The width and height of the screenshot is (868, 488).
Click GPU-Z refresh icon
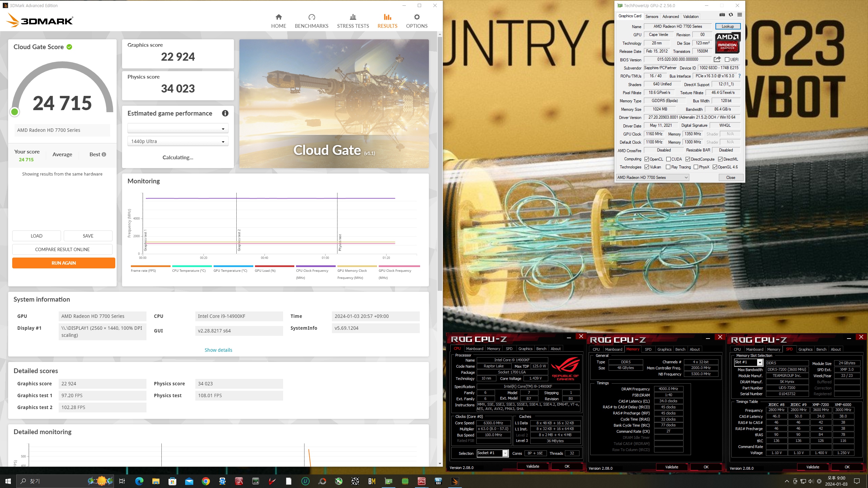tap(731, 15)
